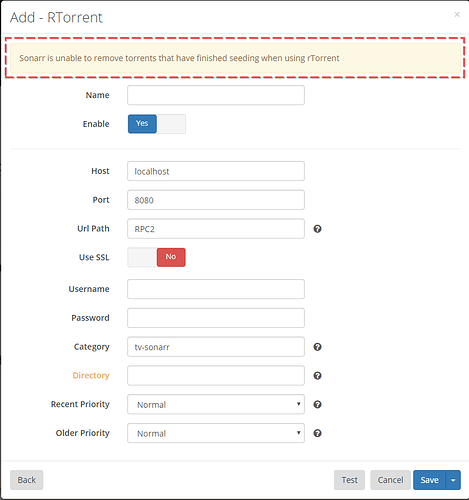Click the Url Path help icon
The image size is (469, 500).
(x=317, y=229)
